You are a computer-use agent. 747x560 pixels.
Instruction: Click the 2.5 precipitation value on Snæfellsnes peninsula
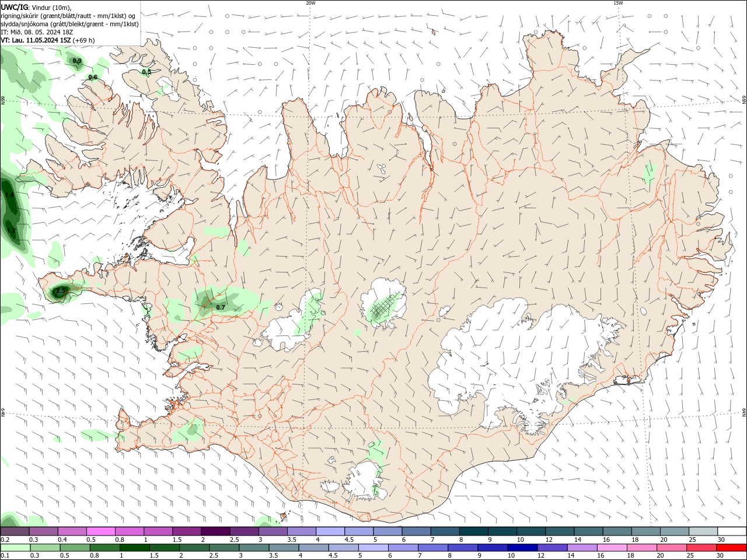coord(61,290)
